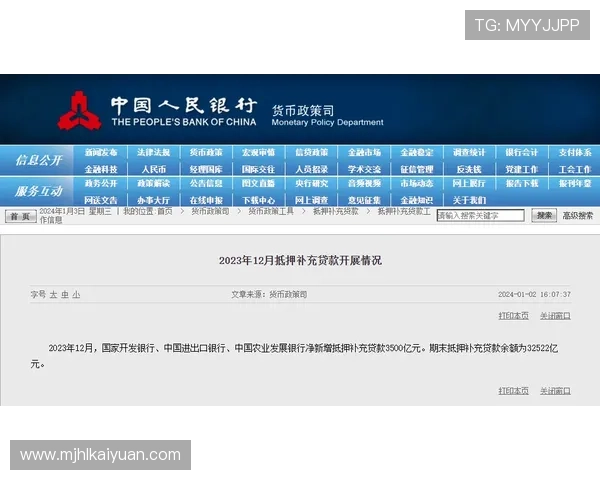600x480 pixels.
Task: Open the 网送文告 menu item
Action: click(x=101, y=200)
